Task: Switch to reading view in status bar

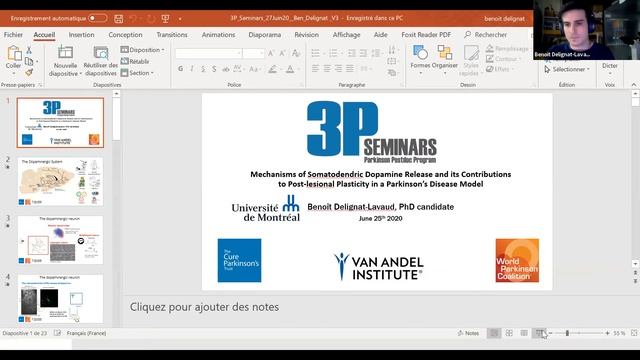Action: click(524, 333)
